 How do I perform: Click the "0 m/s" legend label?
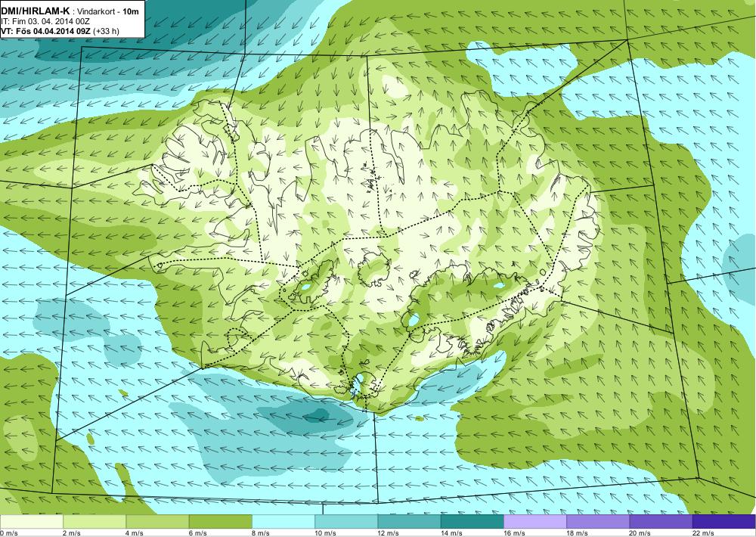click(x=9, y=533)
